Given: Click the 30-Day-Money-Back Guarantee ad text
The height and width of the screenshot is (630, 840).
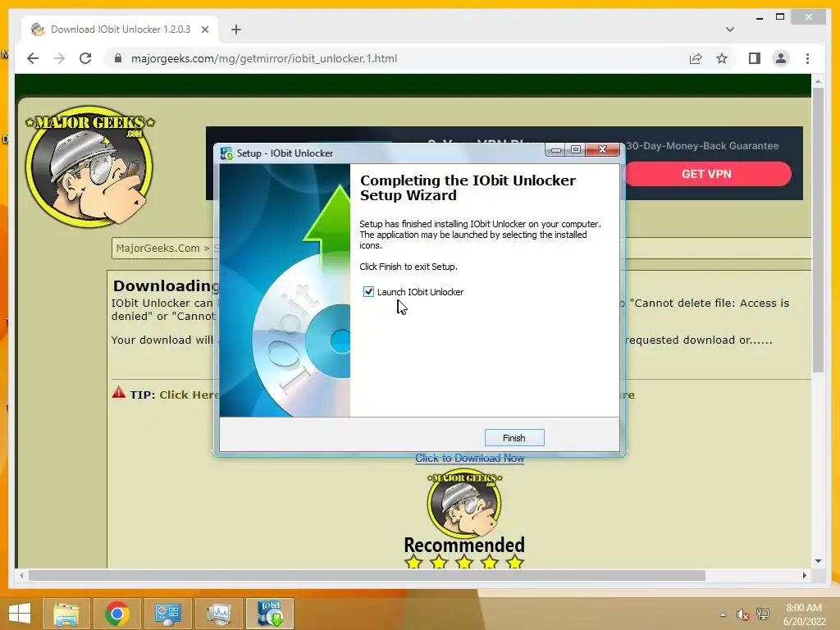Looking at the screenshot, I should point(702,146).
